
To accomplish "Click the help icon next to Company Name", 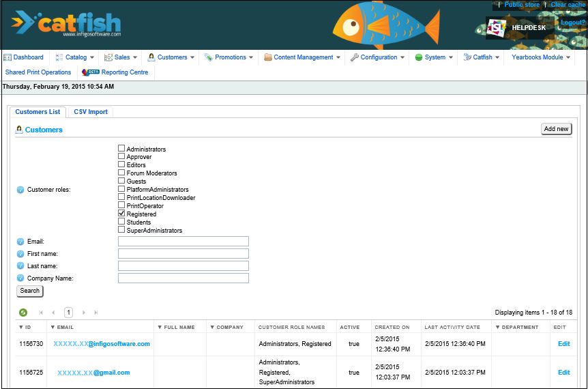I will (20, 278).
